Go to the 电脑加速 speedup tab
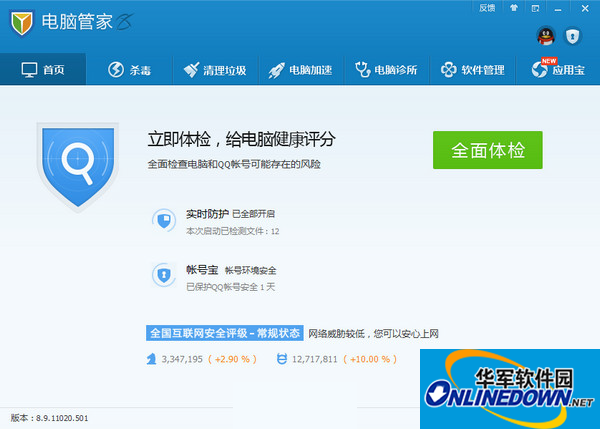The image size is (600, 429). pyautogui.click(x=301, y=70)
